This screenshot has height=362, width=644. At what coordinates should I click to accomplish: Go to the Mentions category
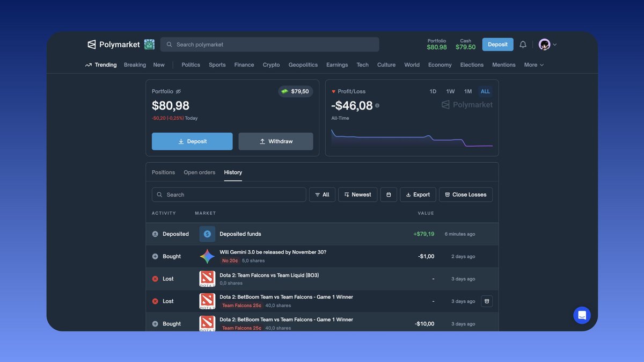tap(504, 65)
